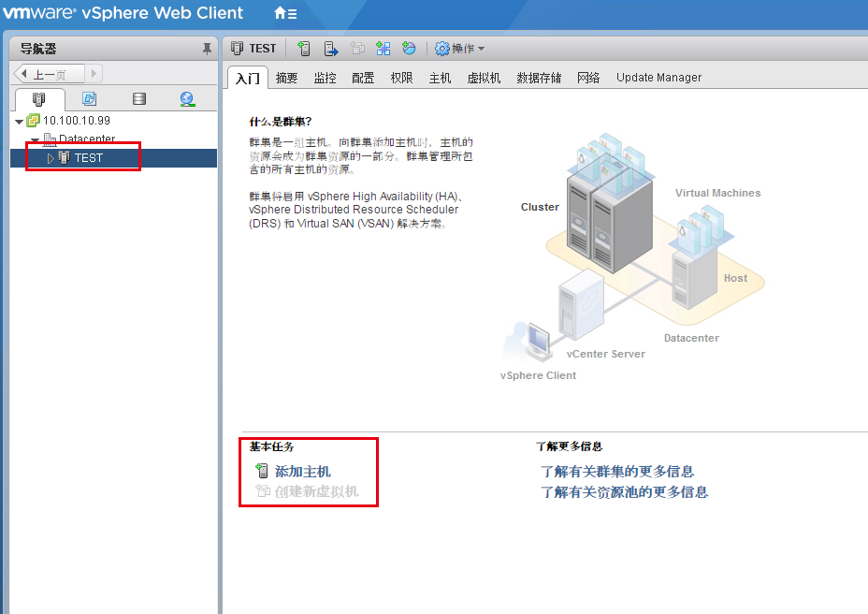Collapse the Datacenter tree node
This screenshot has height=614, width=868.
click(x=36, y=139)
